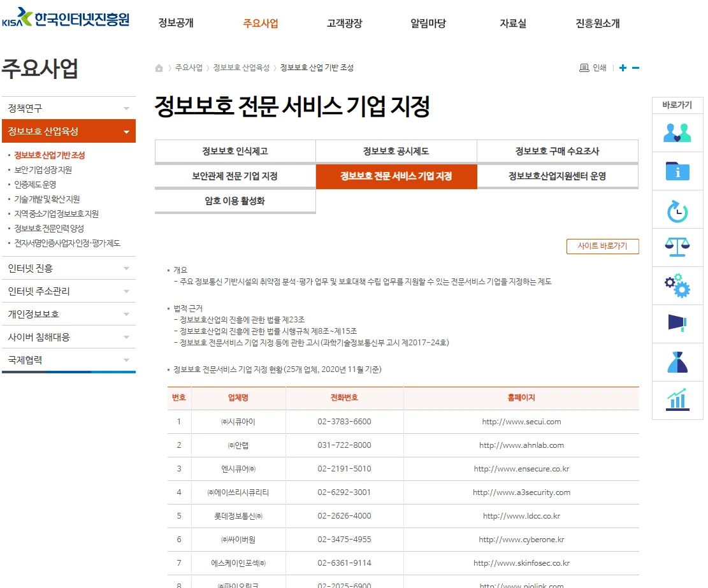The height and width of the screenshot is (588, 708).
Task: Open 전자서명인증사업자 인정·평가제도 sidebar item
Action: click(68, 243)
